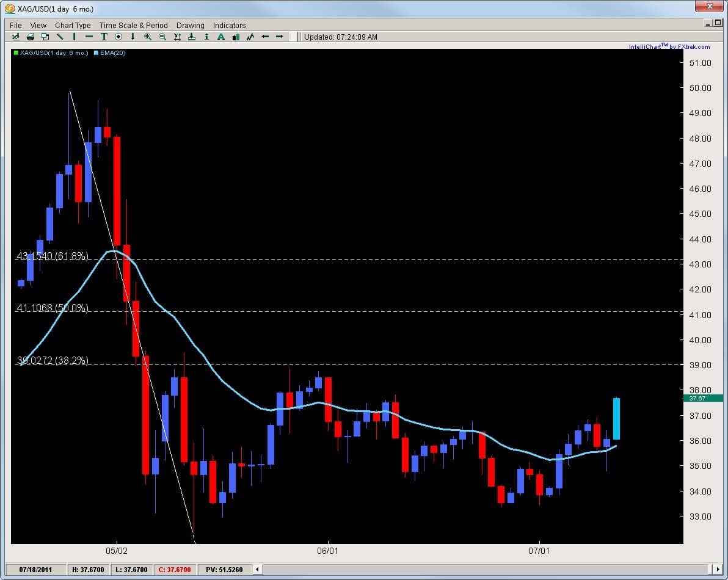The height and width of the screenshot is (580, 728).
Task: Click the 05/02 date axis label
Action: click(x=117, y=551)
